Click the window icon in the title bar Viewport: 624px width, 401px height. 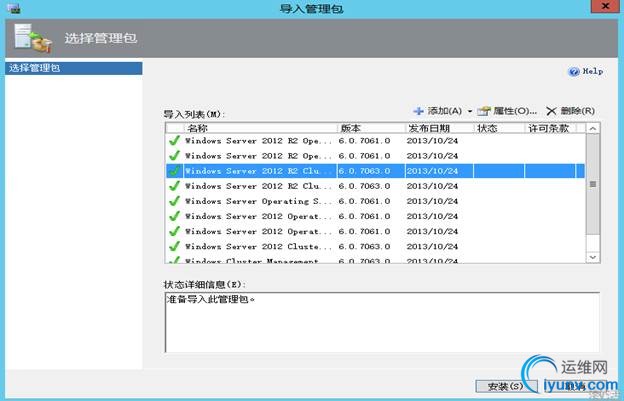click(x=14, y=8)
